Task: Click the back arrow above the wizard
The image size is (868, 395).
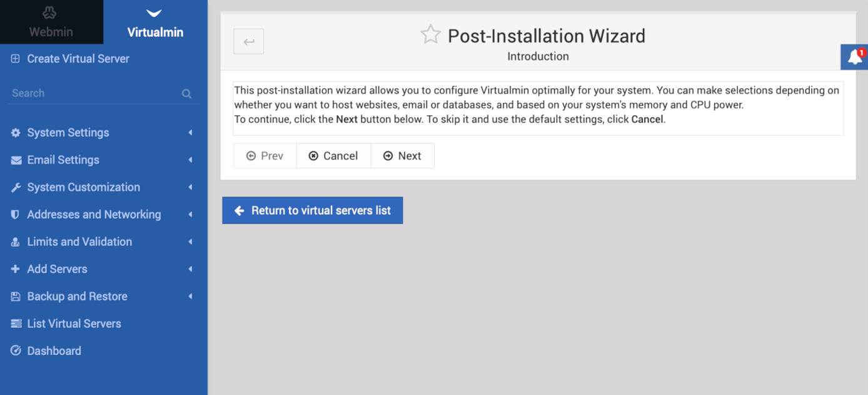Action: tap(248, 41)
